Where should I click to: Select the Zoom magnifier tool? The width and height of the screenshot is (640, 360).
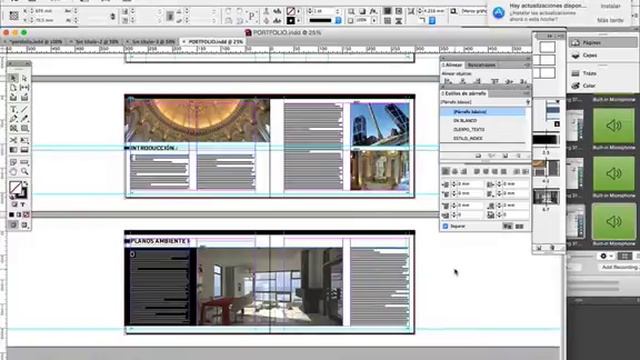coord(24,172)
